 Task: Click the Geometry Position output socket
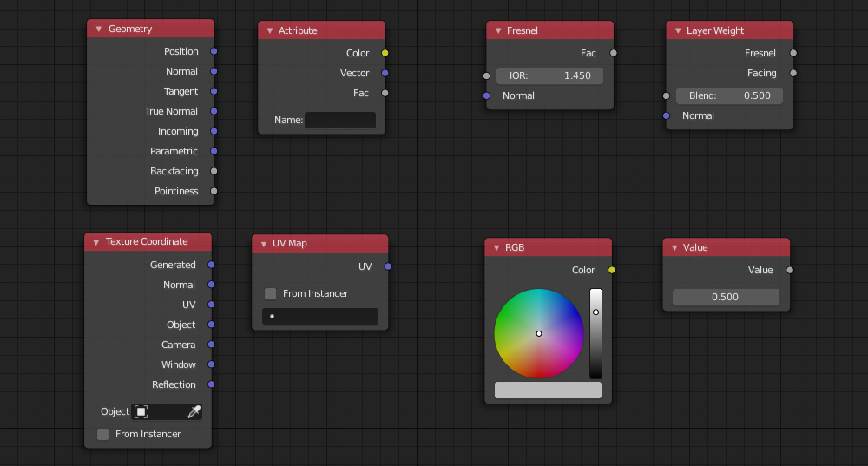[x=214, y=51]
